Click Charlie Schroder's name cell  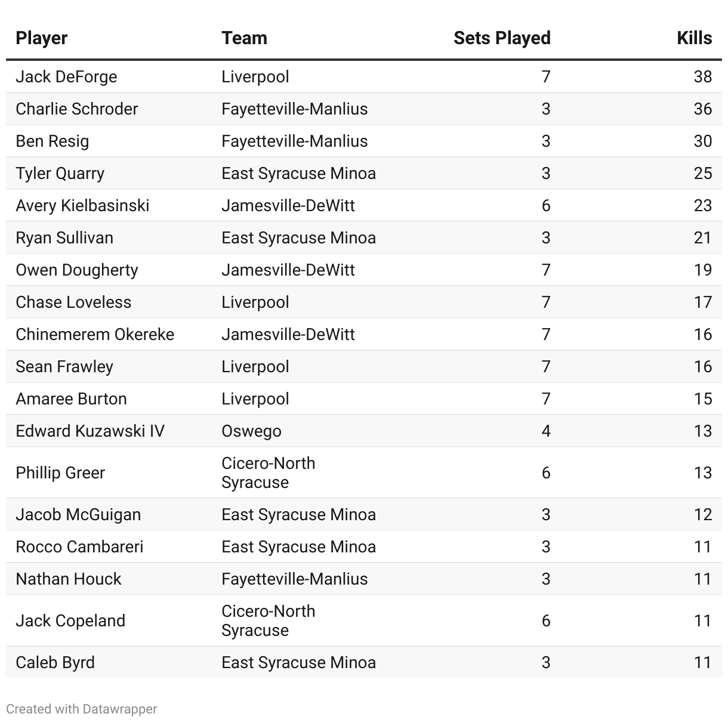tap(76, 109)
